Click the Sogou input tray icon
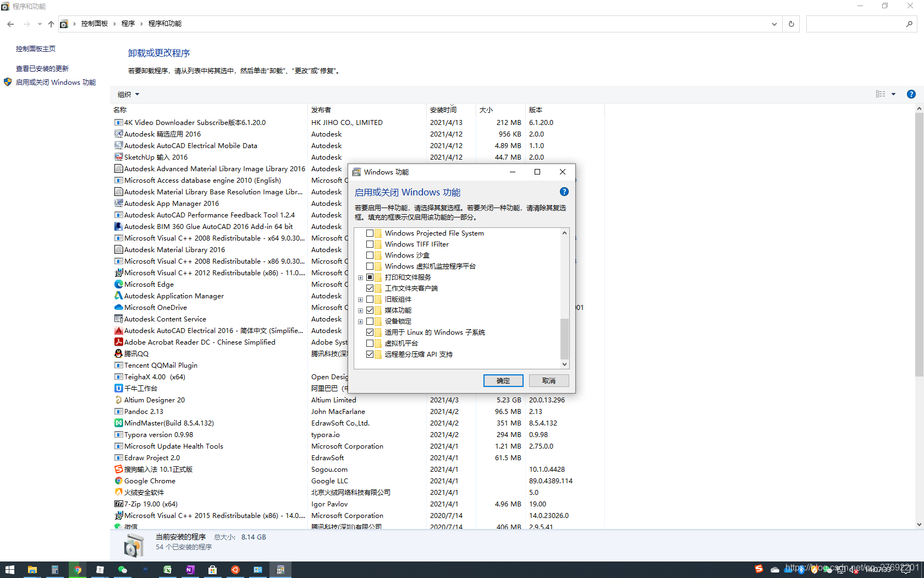Screen dimensions: 924x578 (x=759, y=569)
